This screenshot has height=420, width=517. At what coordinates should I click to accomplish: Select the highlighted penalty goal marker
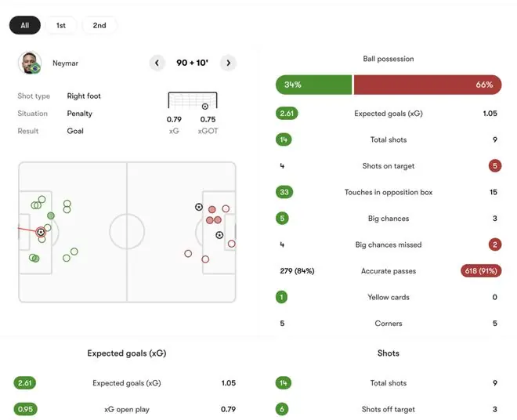click(x=41, y=232)
